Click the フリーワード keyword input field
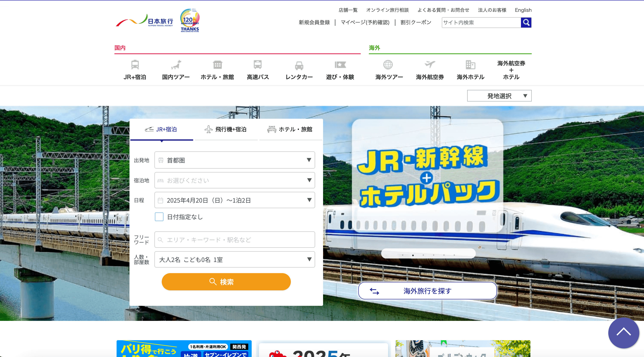Screen dimensions: 644x357 coord(234,240)
